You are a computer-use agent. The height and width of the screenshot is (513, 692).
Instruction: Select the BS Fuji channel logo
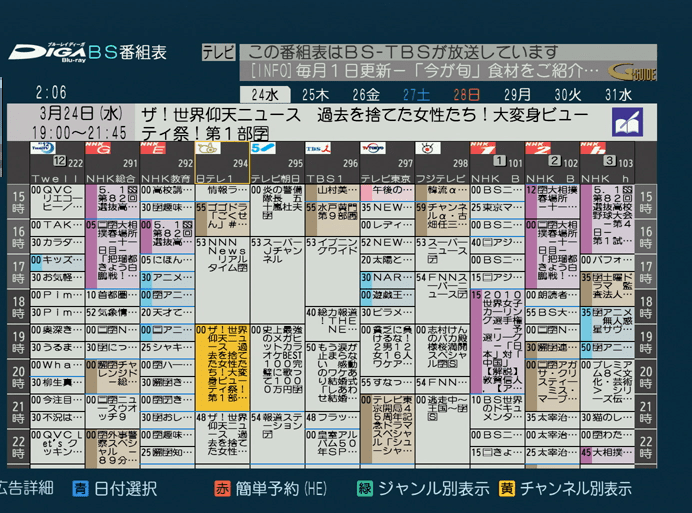coord(428,148)
